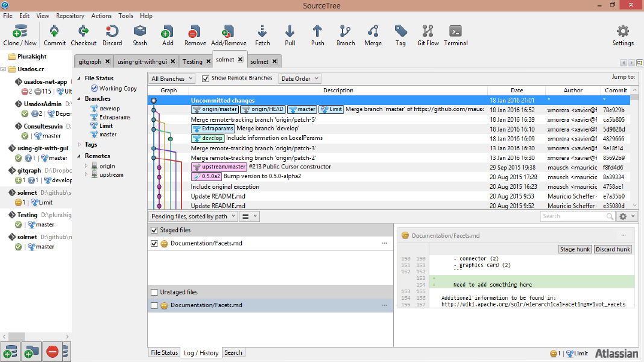Image resolution: width=644 pixels, height=362 pixels.
Task: Toggle the Staged files checkbox
Action: point(154,230)
